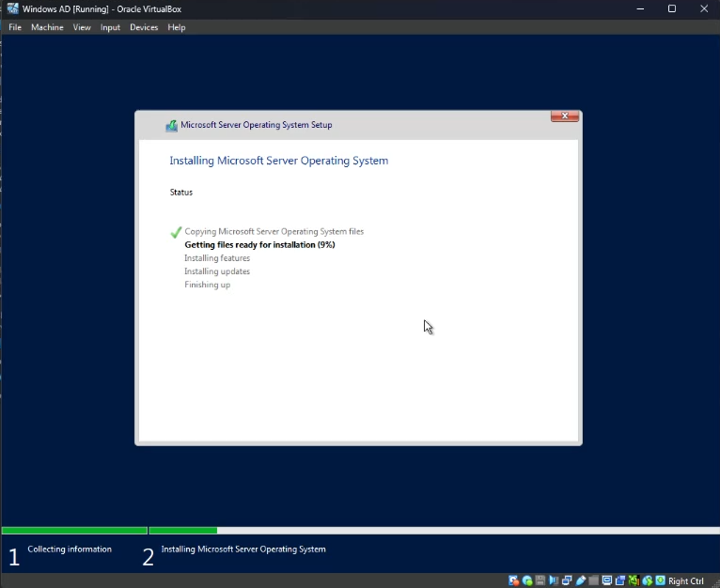
Task: Open the audio settings status icon
Action: tap(554, 580)
